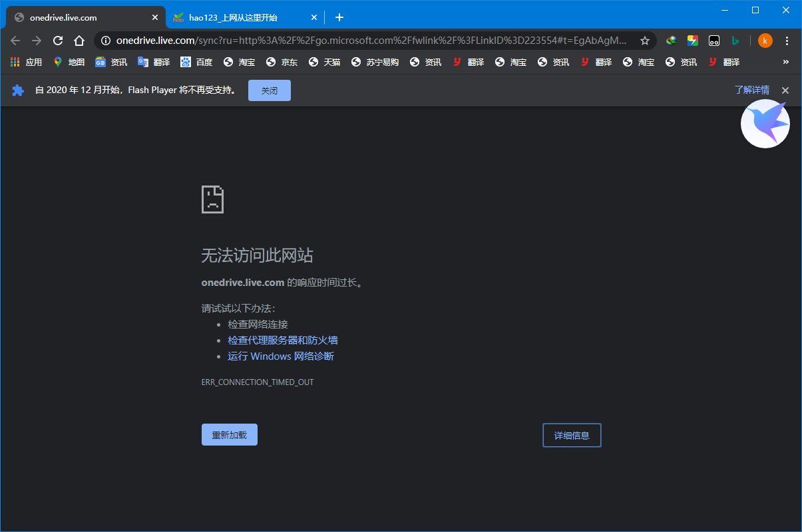
Task: Open the colorful lightning bolt extension
Action: [693, 41]
